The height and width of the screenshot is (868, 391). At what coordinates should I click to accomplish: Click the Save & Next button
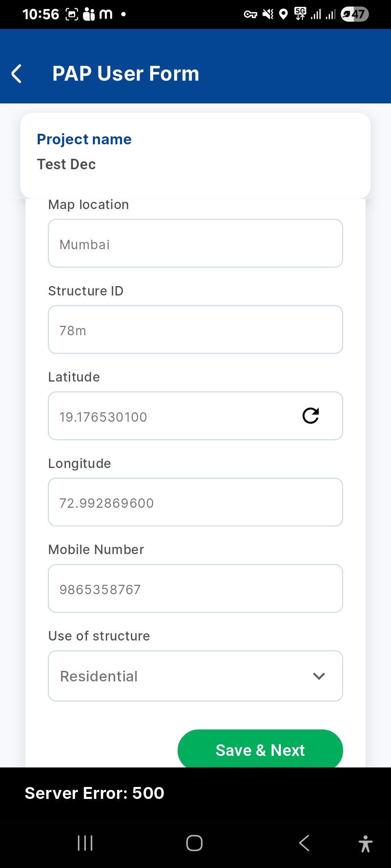[x=260, y=750]
